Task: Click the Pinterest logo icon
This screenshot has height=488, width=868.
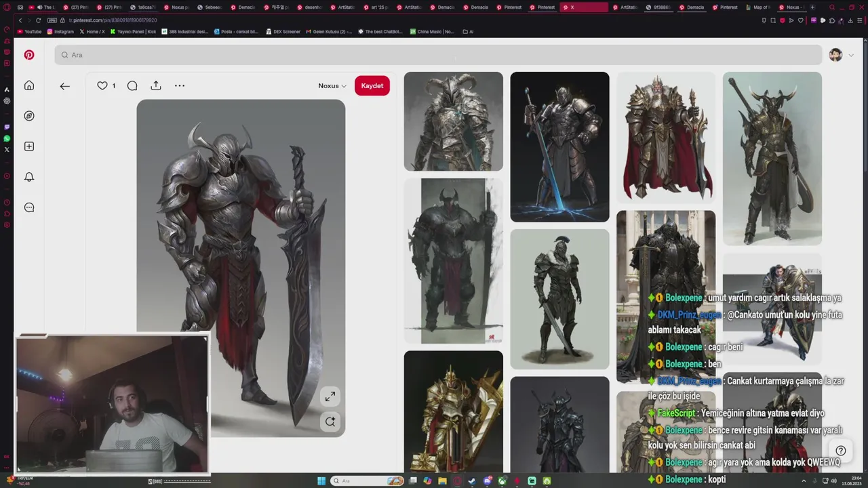Action: [x=29, y=55]
